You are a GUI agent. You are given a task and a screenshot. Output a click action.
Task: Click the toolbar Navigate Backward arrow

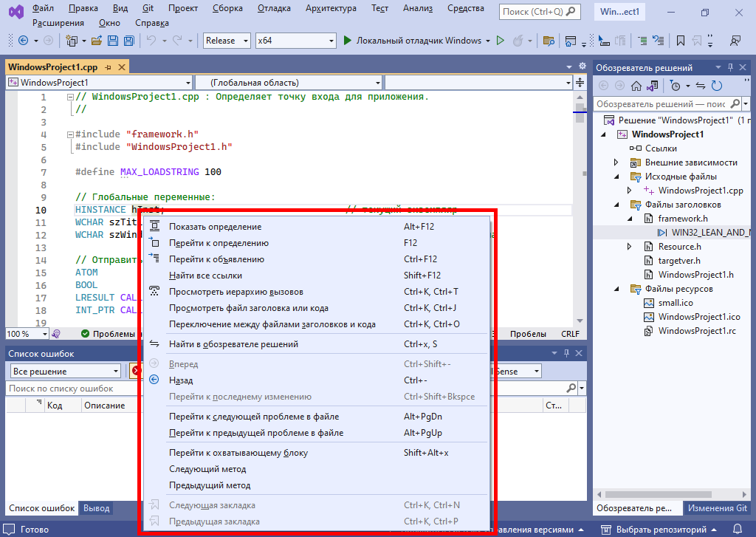tap(23, 41)
